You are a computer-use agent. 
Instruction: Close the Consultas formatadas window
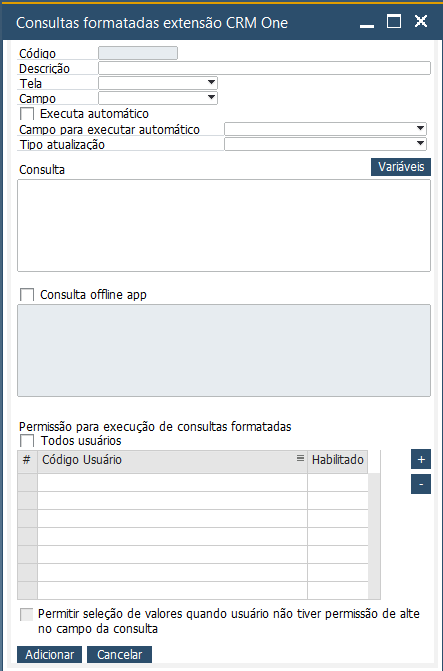coord(421,21)
